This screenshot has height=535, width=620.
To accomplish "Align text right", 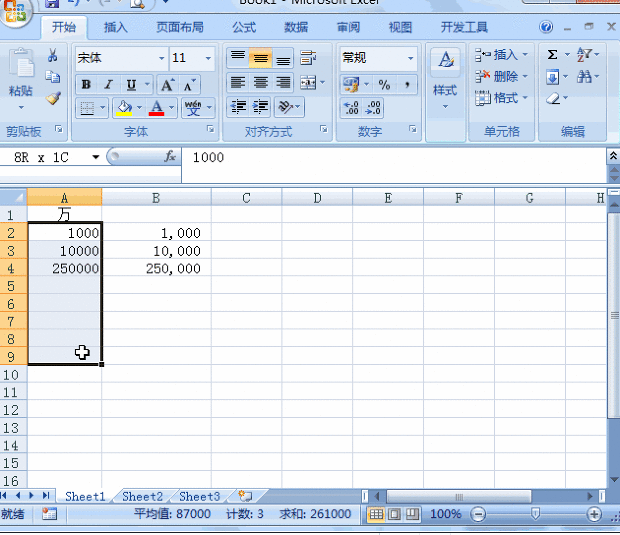I will [283, 83].
